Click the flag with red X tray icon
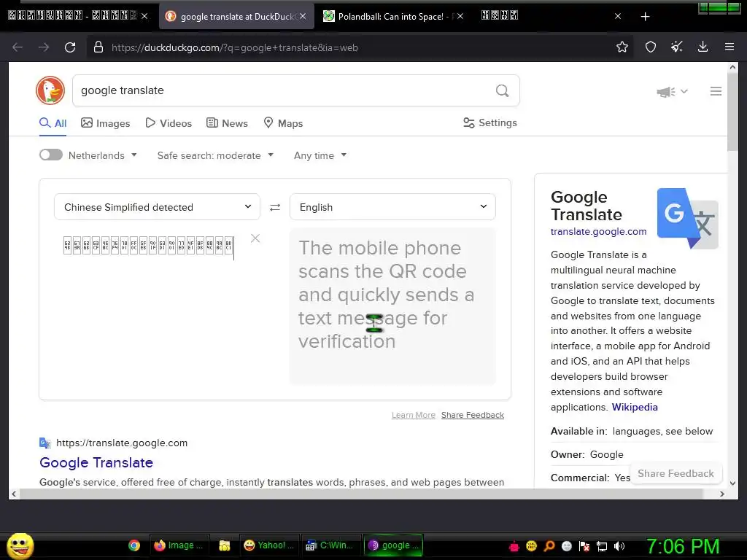This screenshot has height=560, width=747. point(584,546)
